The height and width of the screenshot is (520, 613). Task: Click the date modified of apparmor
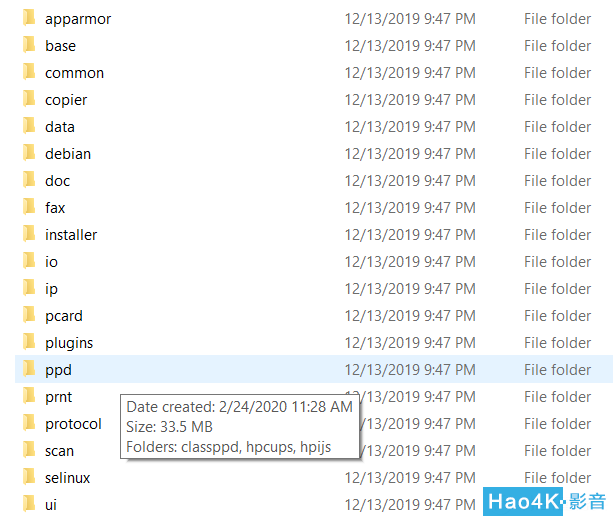(410, 19)
